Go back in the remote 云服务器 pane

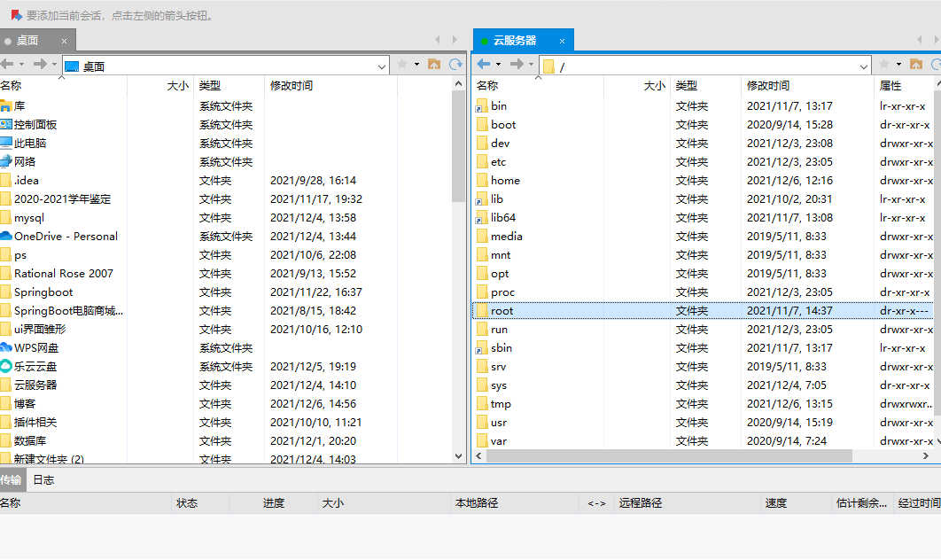point(484,64)
